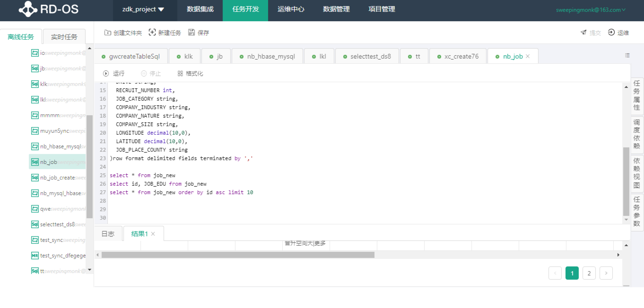
Task: Submit the task via 提交
Action: pyautogui.click(x=590, y=32)
